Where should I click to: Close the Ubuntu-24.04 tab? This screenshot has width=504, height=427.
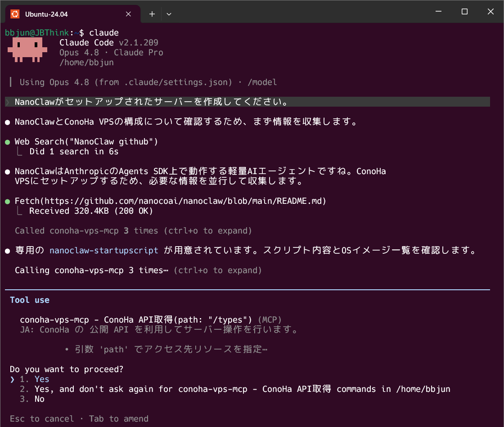click(128, 14)
